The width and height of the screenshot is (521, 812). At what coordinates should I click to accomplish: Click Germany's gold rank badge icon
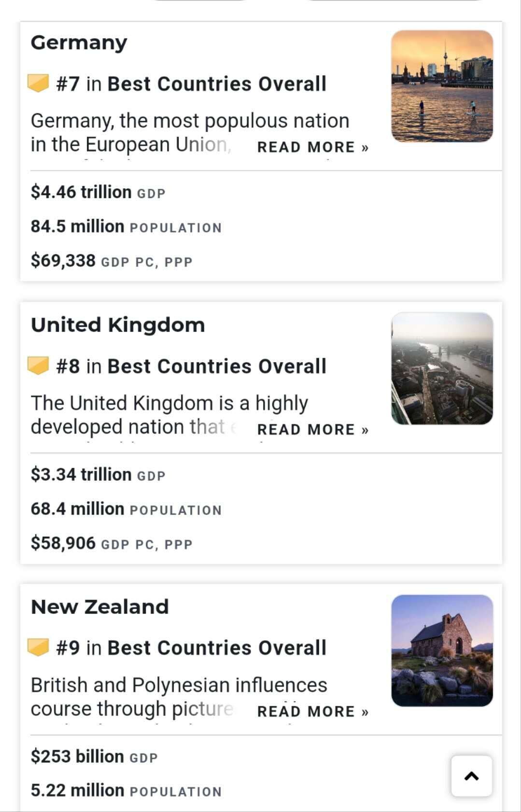[x=38, y=83]
